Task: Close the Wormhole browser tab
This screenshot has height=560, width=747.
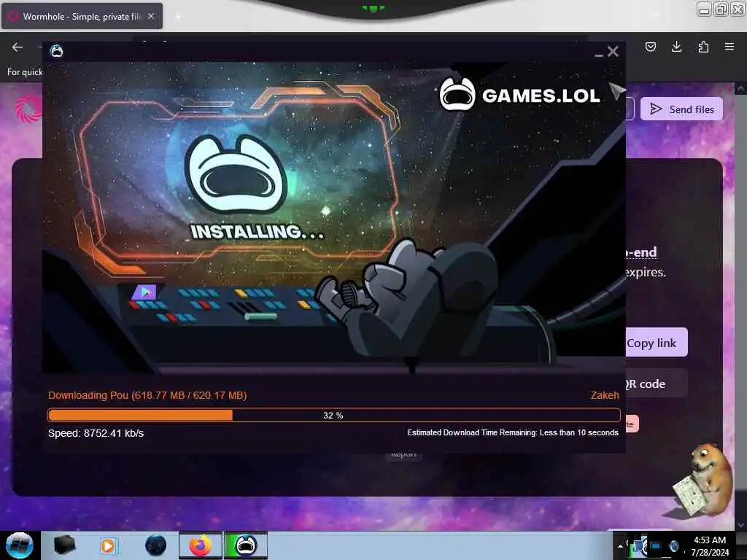Action: [151, 16]
